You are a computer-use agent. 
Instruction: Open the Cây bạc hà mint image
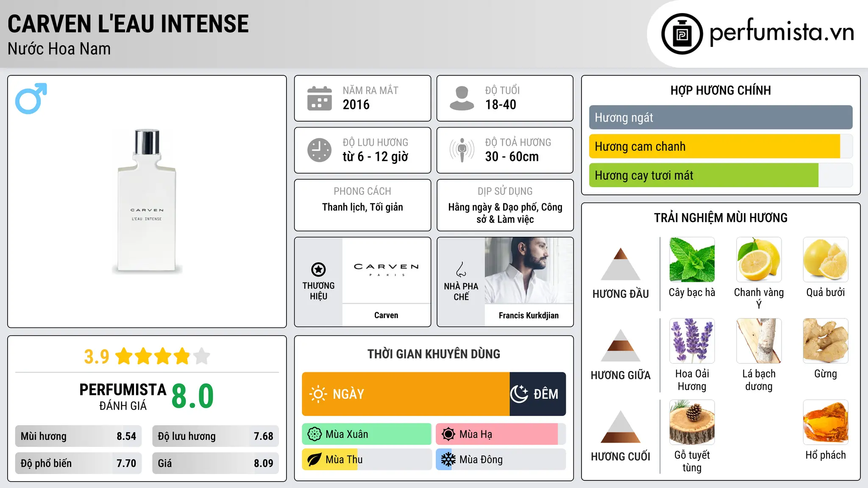(692, 260)
